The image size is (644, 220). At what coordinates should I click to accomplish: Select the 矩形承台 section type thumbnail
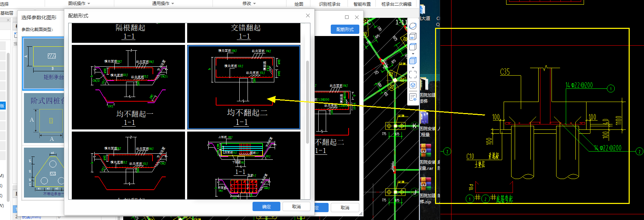[x=43, y=63]
